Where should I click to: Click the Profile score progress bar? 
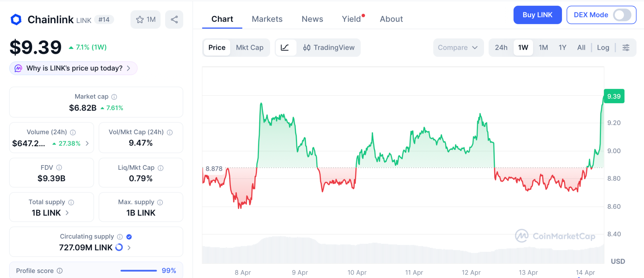(x=138, y=271)
